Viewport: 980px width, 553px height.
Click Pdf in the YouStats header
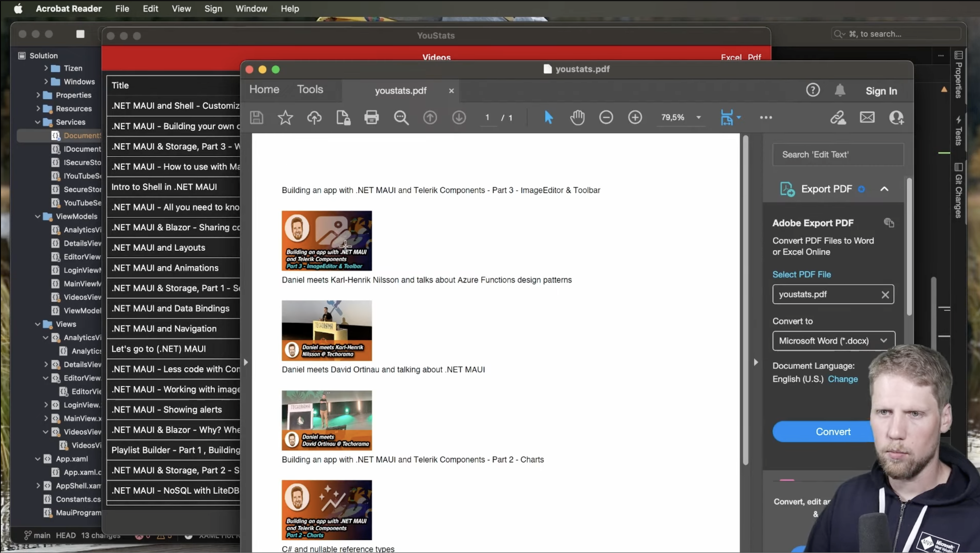point(755,57)
